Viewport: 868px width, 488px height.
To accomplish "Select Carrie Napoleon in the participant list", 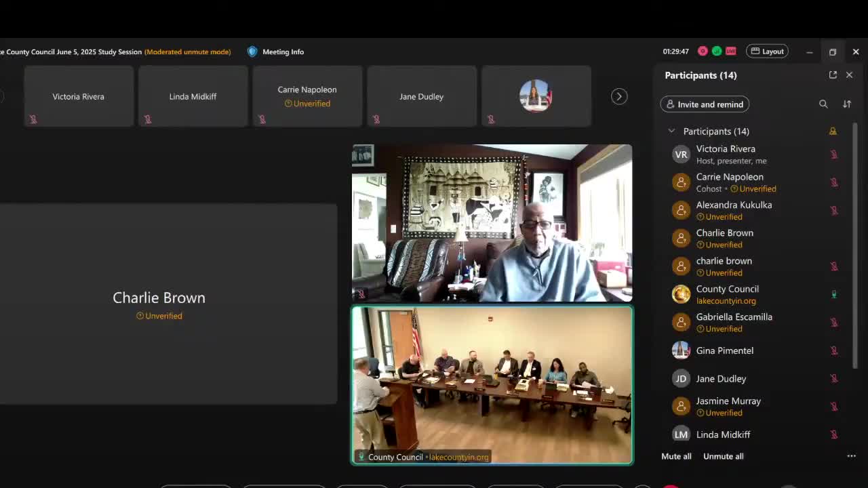I will [729, 177].
